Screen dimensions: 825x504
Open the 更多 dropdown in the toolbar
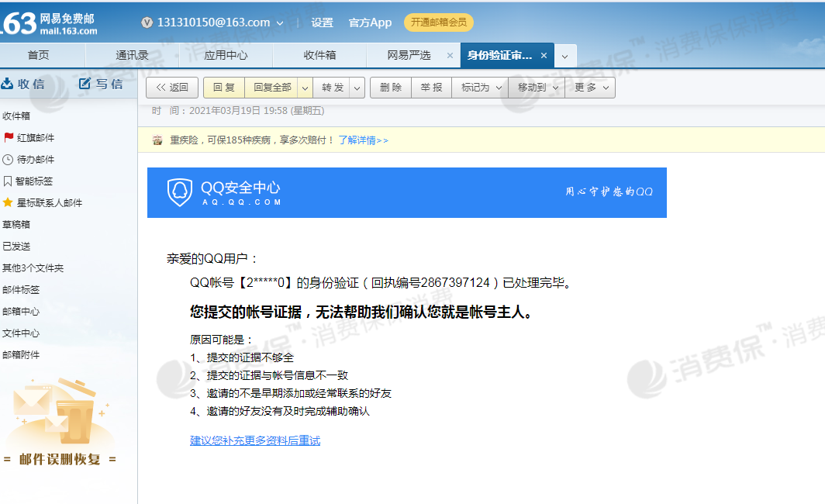(602, 87)
